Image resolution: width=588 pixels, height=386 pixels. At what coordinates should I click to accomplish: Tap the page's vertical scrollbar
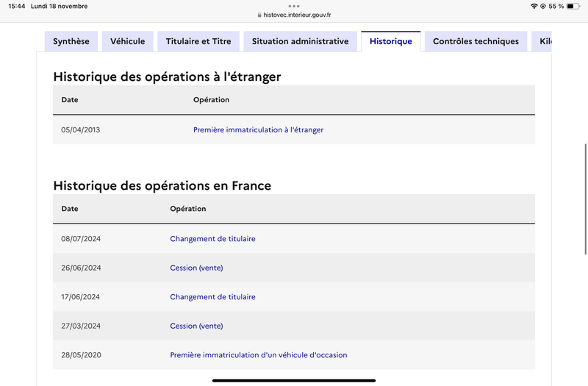click(585, 199)
